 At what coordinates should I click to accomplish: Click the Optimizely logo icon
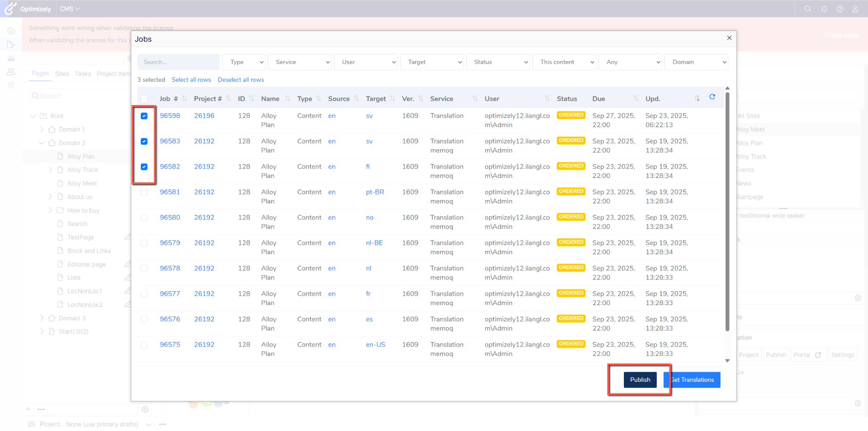coord(11,8)
